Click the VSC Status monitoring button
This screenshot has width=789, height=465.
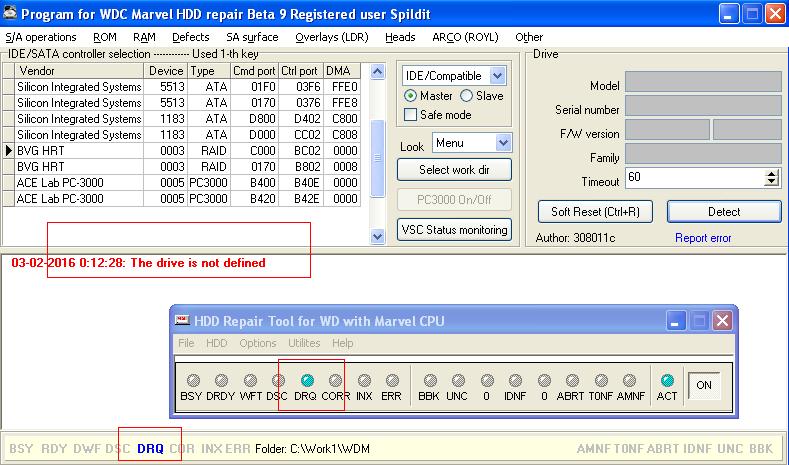[x=454, y=229]
